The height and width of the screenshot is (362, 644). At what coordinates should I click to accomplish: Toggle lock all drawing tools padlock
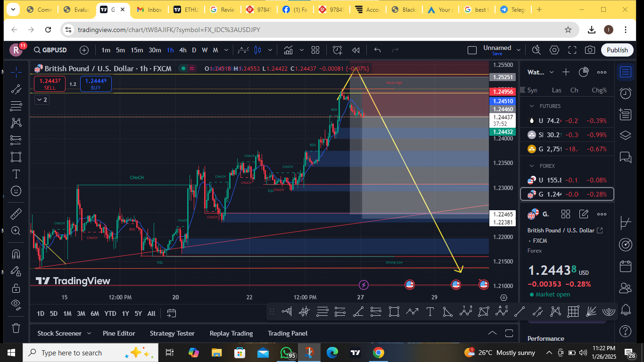(16, 288)
